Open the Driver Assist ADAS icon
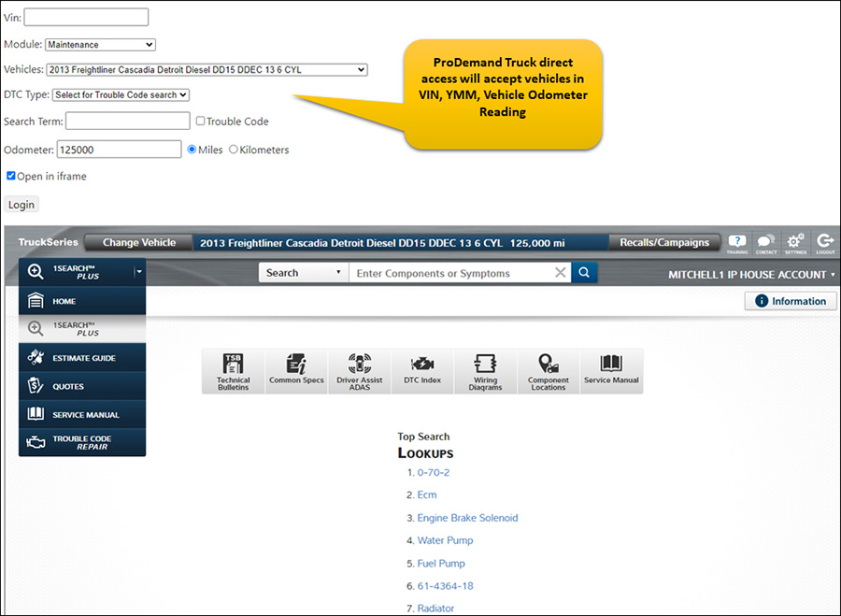 point(360,370)
